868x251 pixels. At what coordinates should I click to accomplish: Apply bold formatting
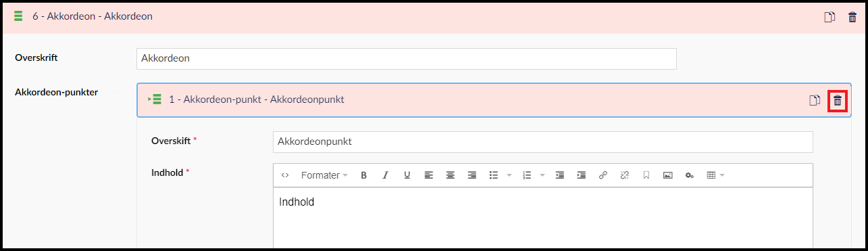363,175
